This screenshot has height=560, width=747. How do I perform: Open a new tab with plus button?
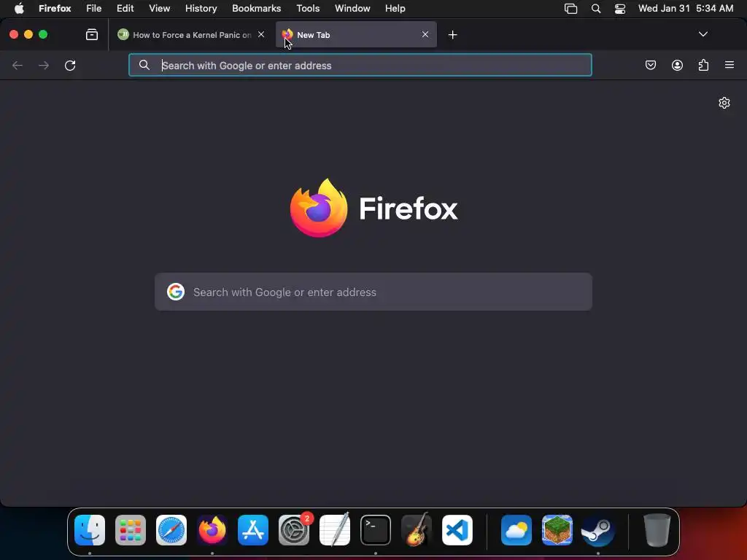click(452, 35)
